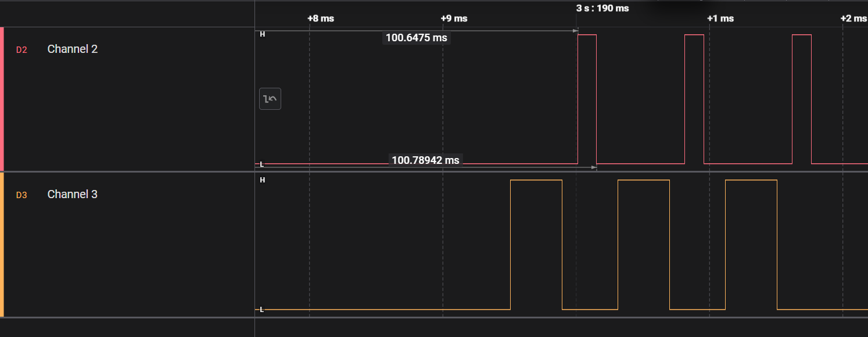This screenshot has height=337, width=868.
Task: Select the D2 channel identifier icon
Action: click(x=20, y=49)
